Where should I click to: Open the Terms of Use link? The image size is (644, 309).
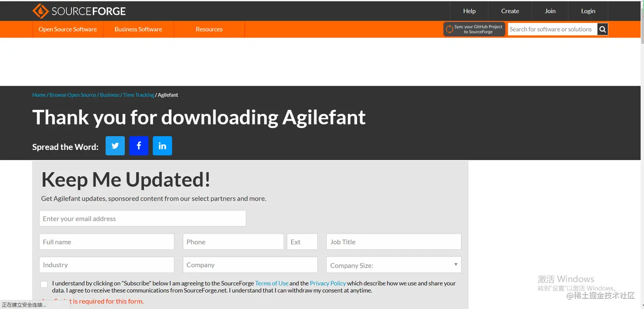coord(272,283)
